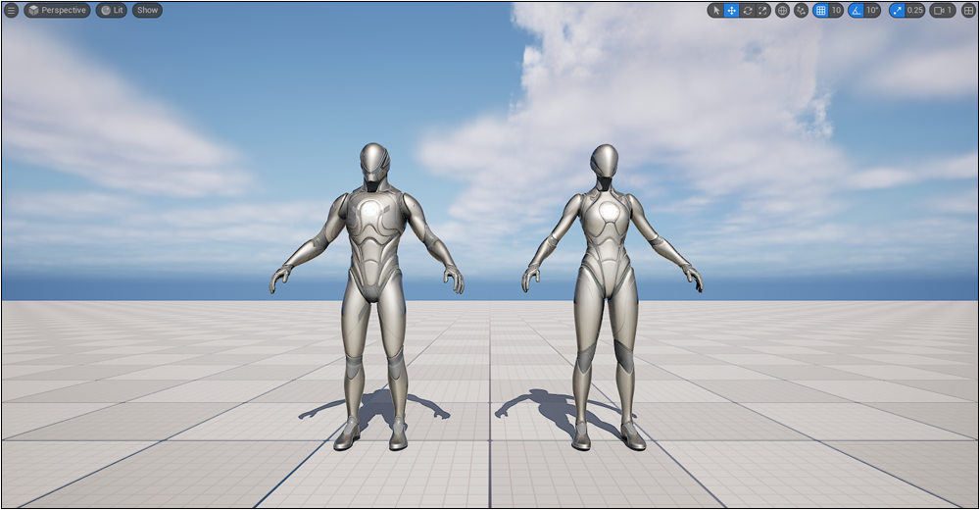The width and height of the screenshot is (980, 510).
Task: Activate the Translate move tool
Action: [731, 10]
